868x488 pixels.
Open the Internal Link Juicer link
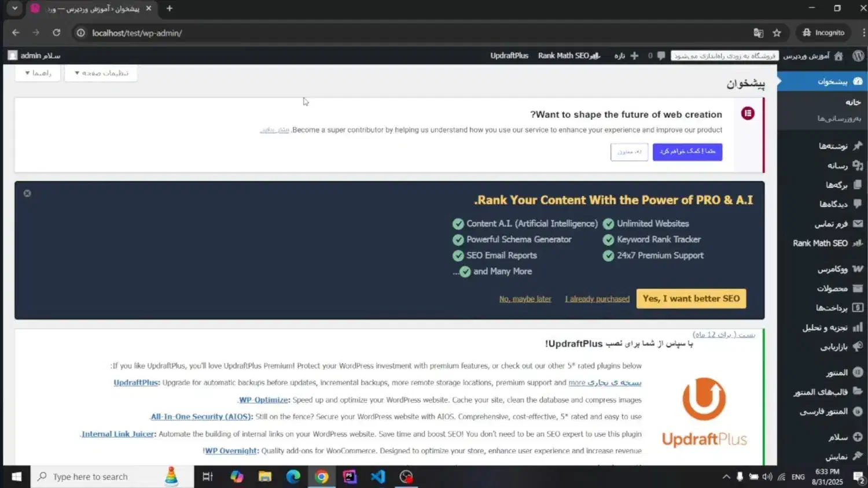118,434
